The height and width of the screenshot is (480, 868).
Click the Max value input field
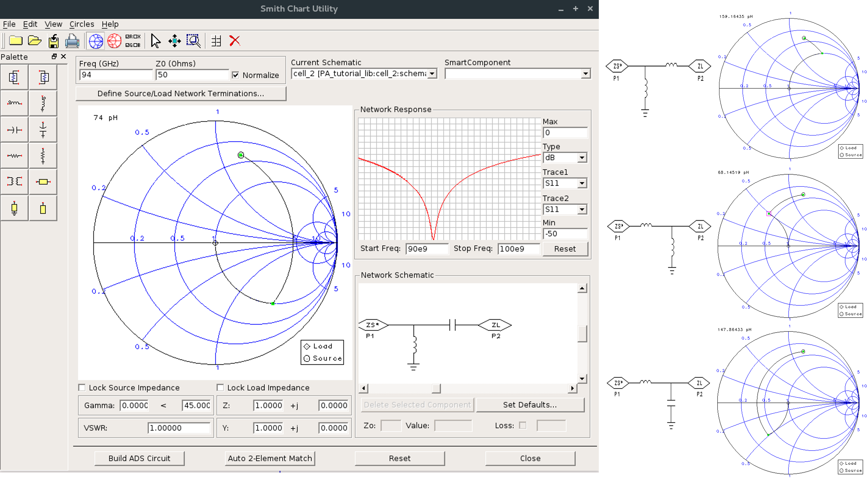[565, 133]
